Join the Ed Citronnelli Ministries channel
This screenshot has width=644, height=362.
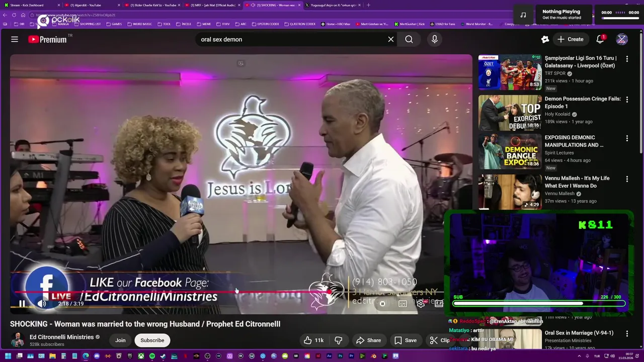tap(120, 340)
